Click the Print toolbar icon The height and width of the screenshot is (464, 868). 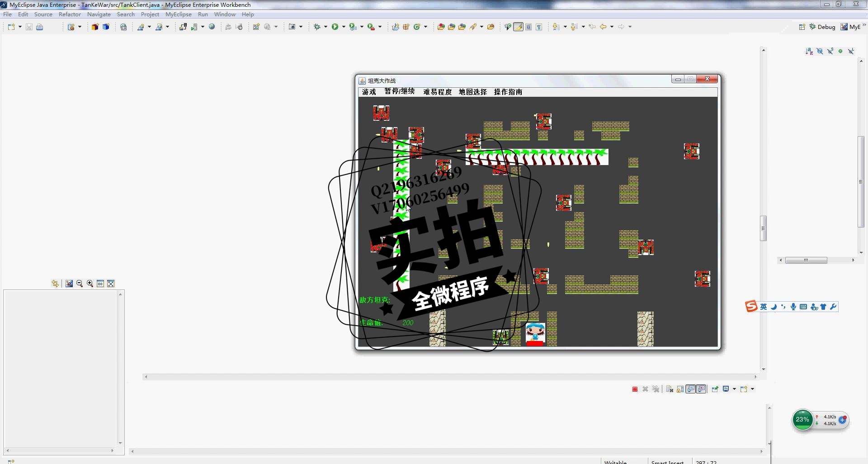(x=40, y=27)
